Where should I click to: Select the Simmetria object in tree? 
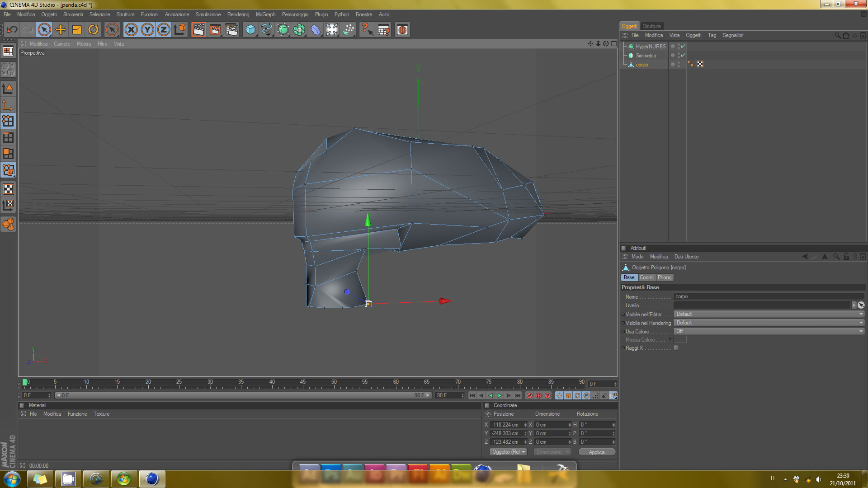[646, 56]
